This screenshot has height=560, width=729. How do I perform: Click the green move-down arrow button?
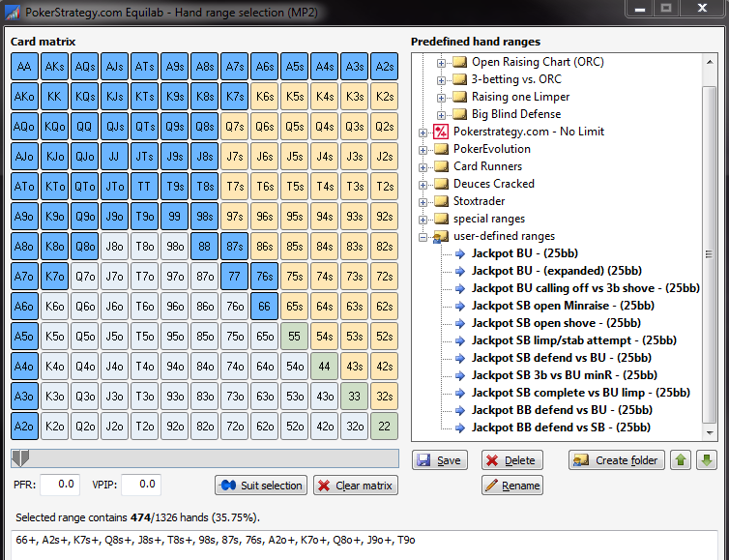point(707,460)
